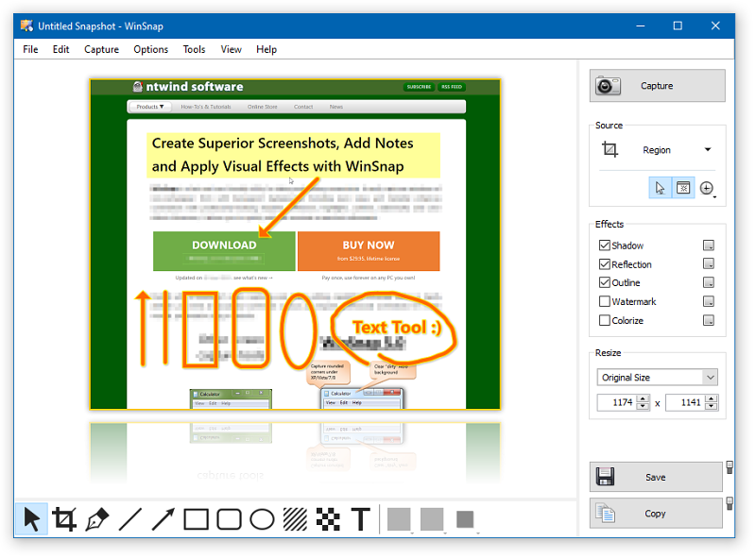
Task: Click the WinSnap app icon in title bar
Action: click(x=27, y=25)
